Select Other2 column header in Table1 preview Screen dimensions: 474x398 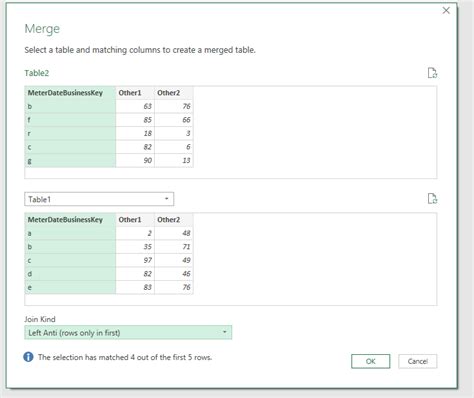[174, 220]
